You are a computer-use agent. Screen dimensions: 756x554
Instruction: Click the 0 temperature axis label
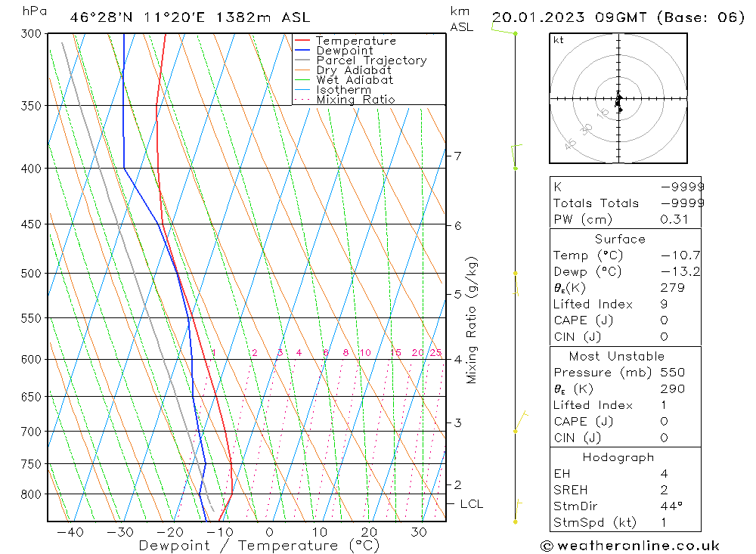tap(270, 532)
